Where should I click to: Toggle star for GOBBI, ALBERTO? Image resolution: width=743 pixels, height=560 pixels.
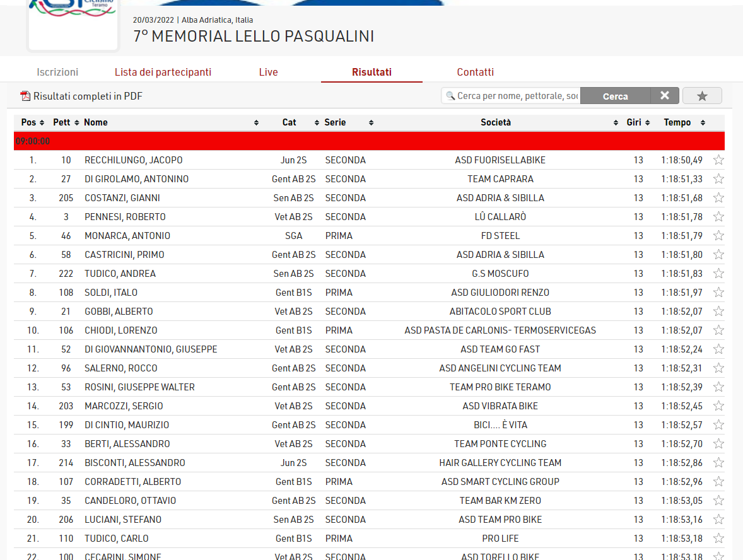click(718, 312)
